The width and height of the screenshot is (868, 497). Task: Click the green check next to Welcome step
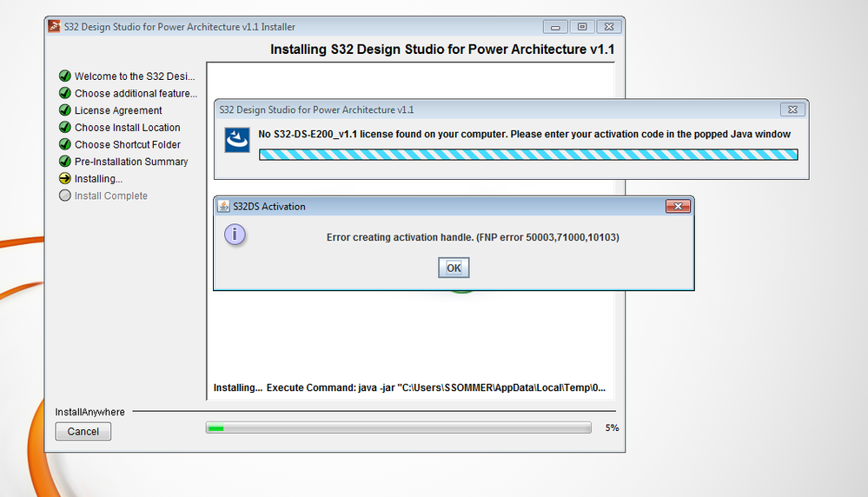pos(65,76)
